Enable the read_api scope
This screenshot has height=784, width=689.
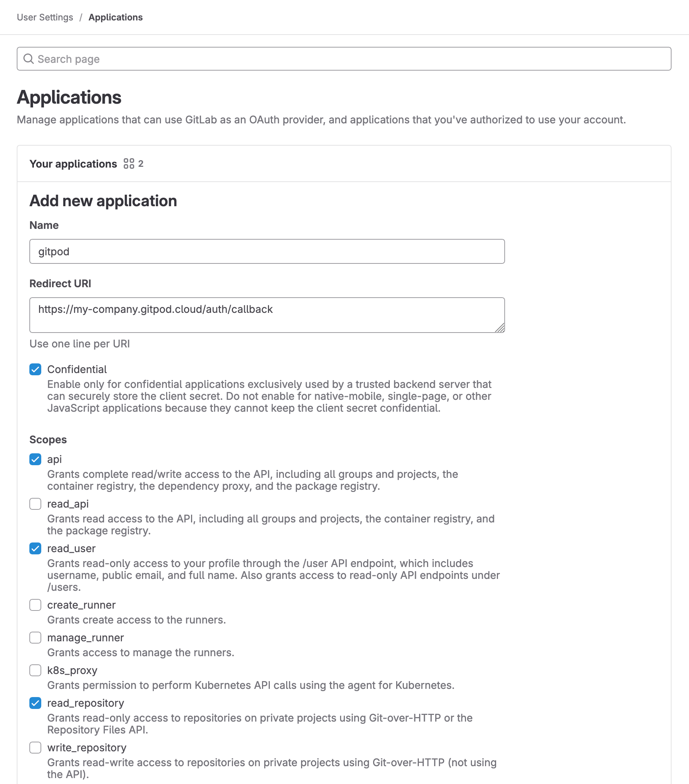coord(35,503)
